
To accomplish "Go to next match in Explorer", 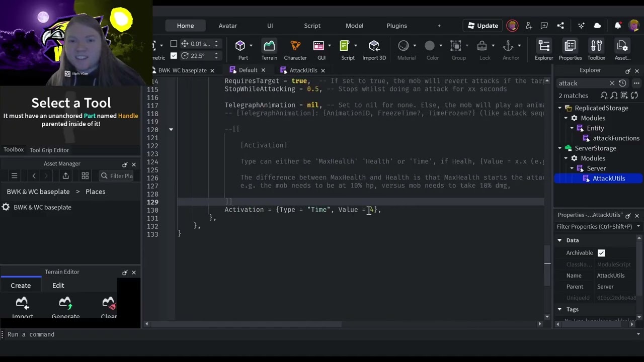I will pyautogui.click(x=614, y=96).
